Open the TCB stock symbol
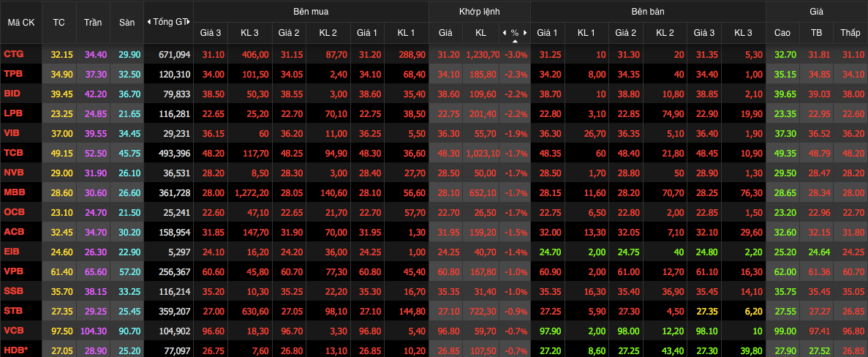This screenshot has width=868, height=357. (x=13, y=153)
